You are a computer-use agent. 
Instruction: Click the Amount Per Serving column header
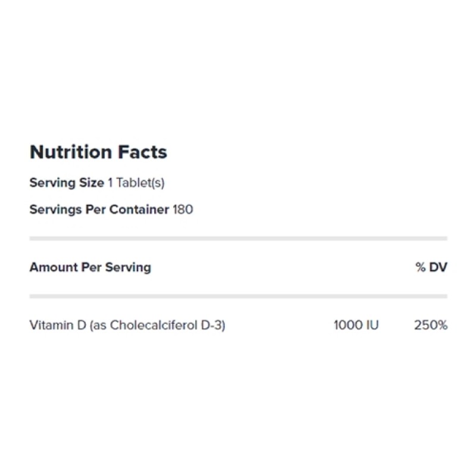90,267
